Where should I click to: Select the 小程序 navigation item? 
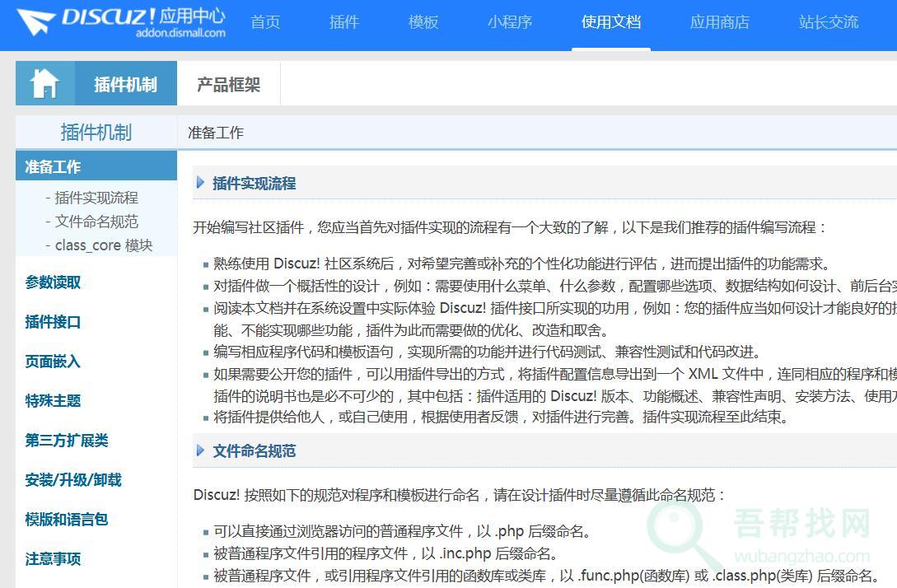click(x=509, y=22)
